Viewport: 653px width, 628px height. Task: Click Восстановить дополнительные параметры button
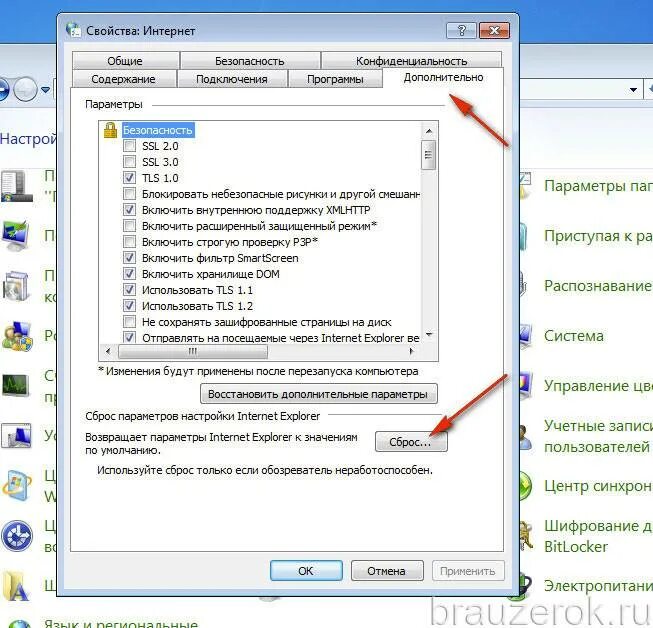click(x=319, y=394)
